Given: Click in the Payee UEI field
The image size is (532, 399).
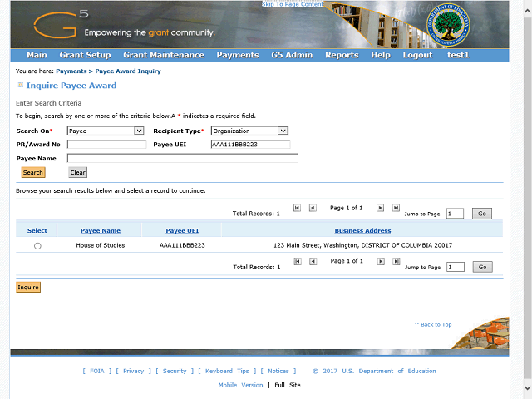Looking at the screenshot, I should (x=251, y=144).
